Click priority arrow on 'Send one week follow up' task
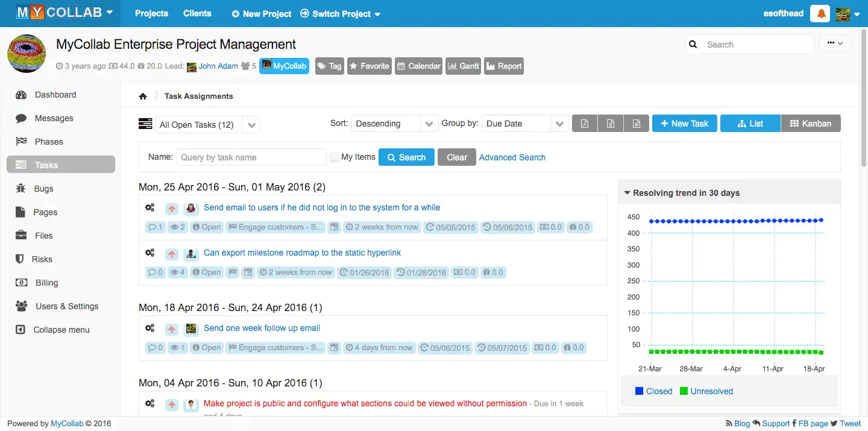Viewport: 868px width, 431px height. point(172,329)
